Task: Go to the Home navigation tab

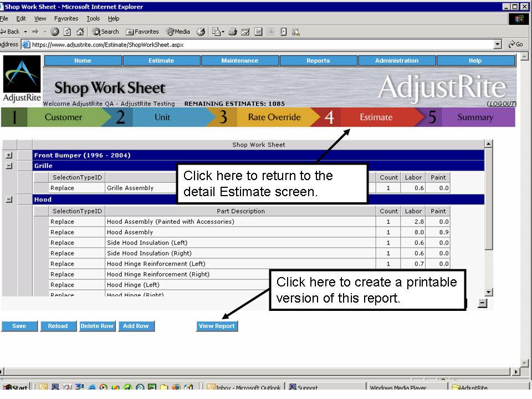Action: [83, 60]
